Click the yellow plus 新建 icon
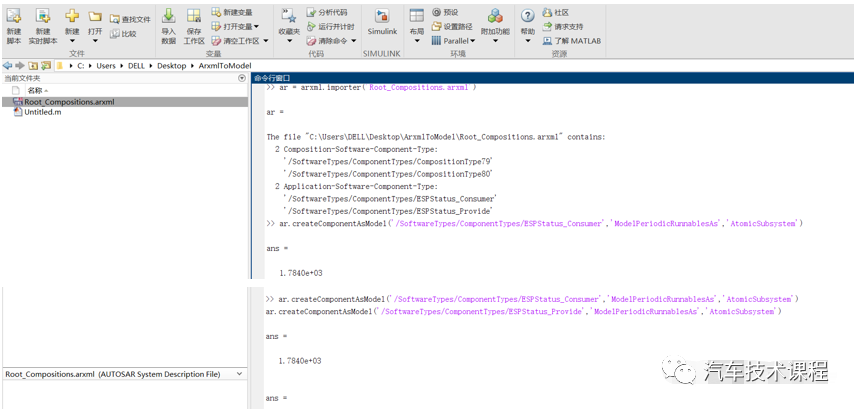 [x=72, y=16]
